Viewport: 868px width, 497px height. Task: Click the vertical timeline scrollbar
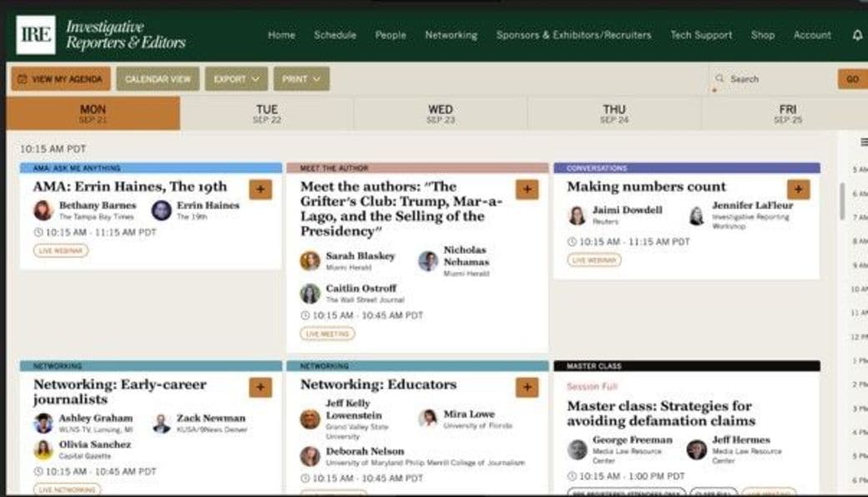842,200
